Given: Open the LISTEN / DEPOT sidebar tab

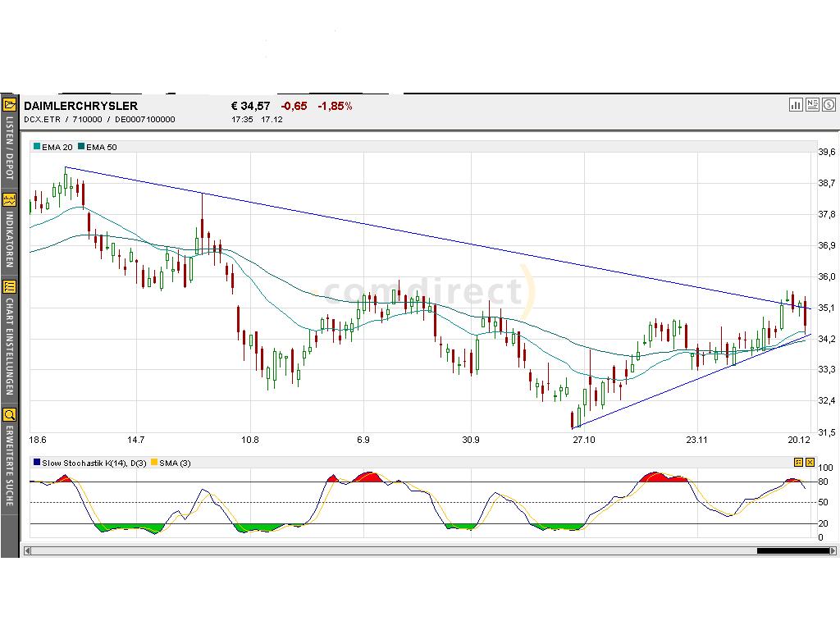Looking at the screenshot, I should coord(9,148).
